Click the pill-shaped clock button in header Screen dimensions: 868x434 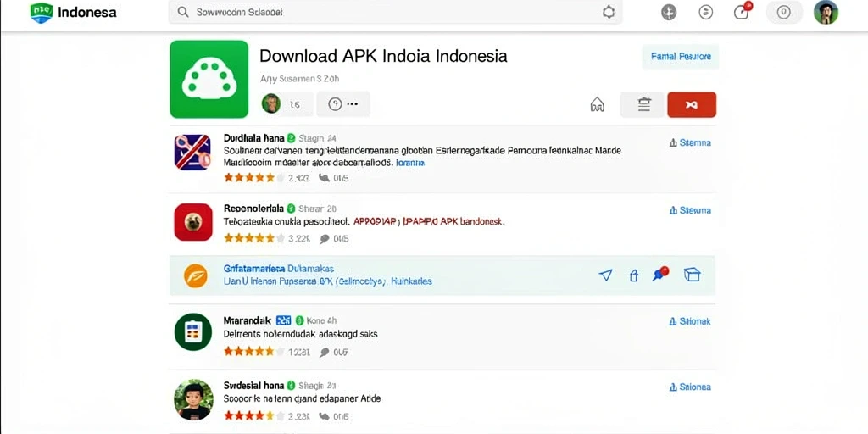pos(784,12)
